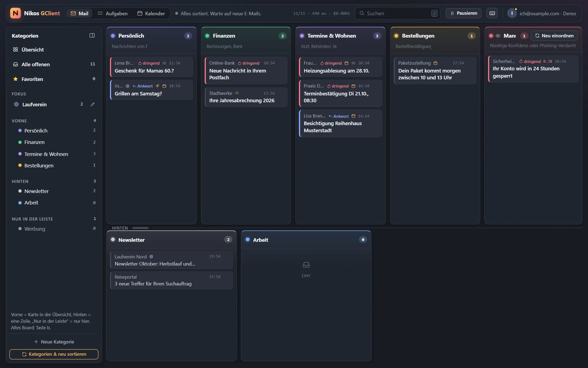588x368 pixels.
Task: Click the sparkle icon on Grillen am Samstag card
Action: coord(157,86)
